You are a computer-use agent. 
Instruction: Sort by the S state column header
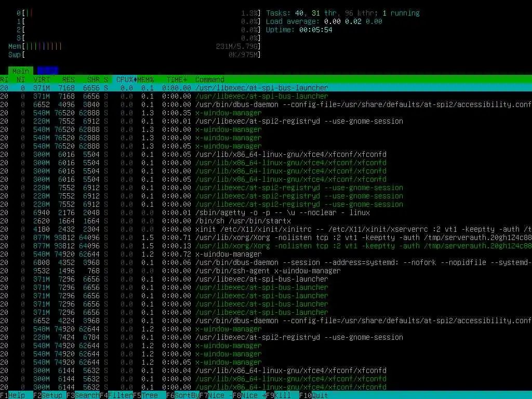(106, 79)
